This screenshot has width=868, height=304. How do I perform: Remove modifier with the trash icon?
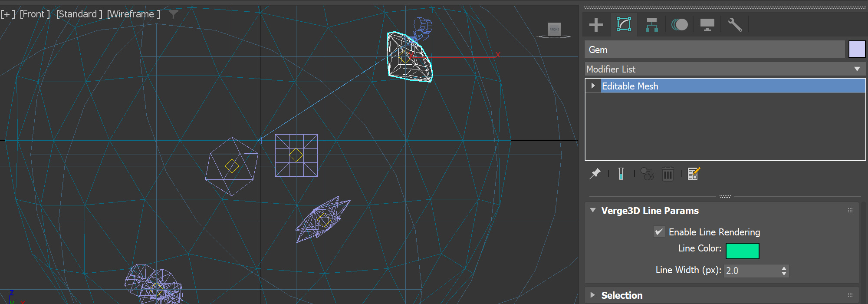pyautogui.click(x=668, y=174)
